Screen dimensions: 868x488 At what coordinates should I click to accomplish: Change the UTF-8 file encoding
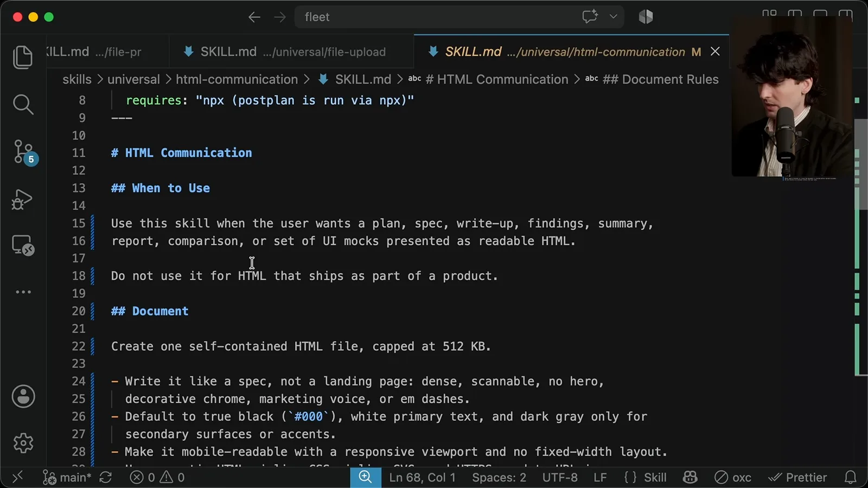click(x=560, y=478)
